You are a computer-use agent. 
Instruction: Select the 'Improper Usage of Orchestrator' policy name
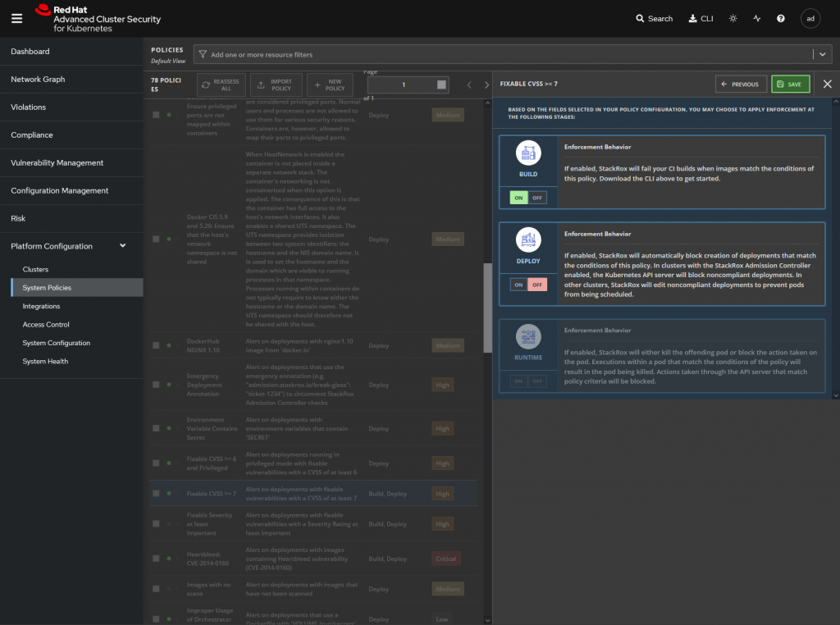tap(210, 615)
